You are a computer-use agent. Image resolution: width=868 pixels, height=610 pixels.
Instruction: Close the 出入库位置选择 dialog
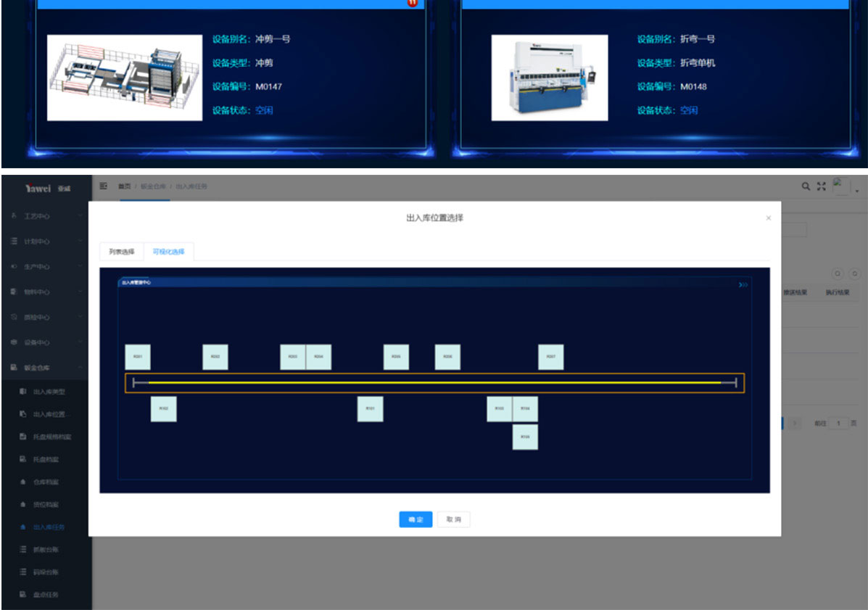click(x=769, y=218)
